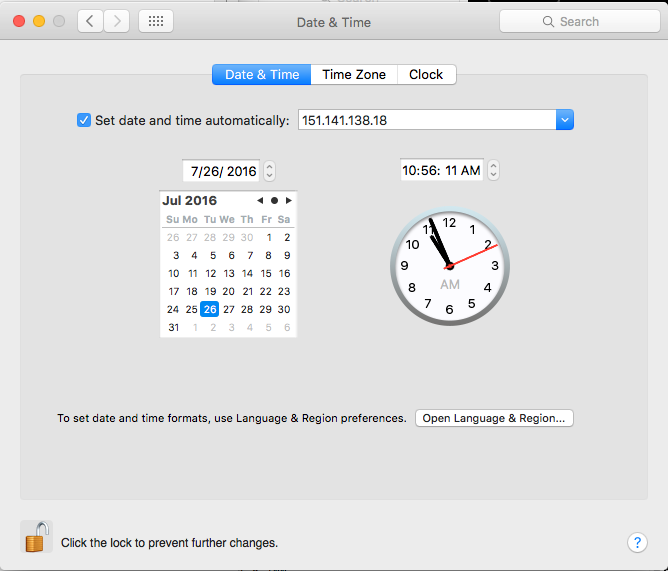Viewport: 668px width, 571px height.
Task: Click the analog clock face
Action: click(x=449, y=267)
